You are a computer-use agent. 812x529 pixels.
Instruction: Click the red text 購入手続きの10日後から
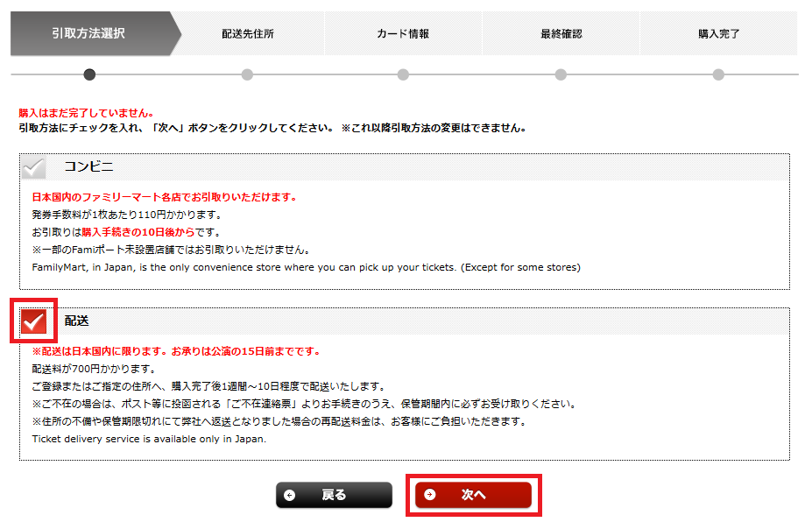coord(138,232)
